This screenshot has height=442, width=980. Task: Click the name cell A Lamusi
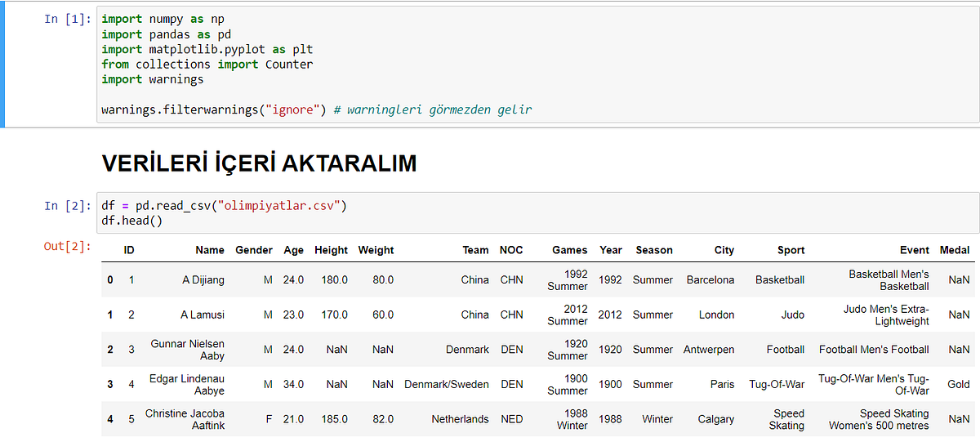coord(203,315)
